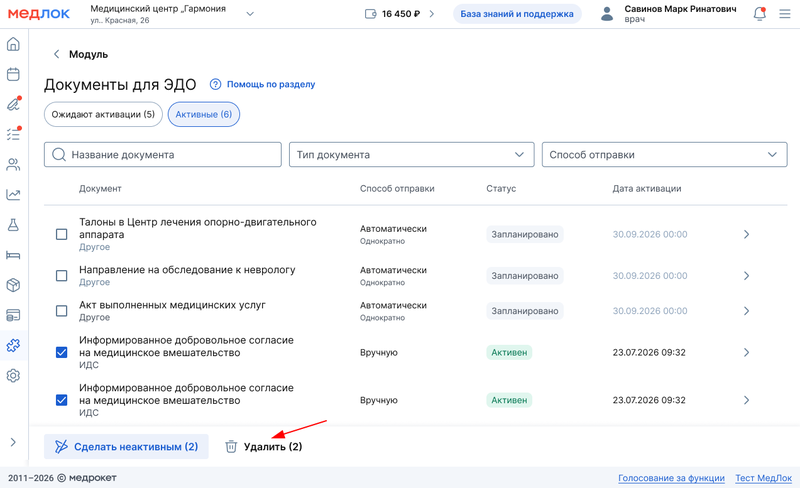800x488 pixels.
Task: Click the Дата активации column header
Action: pos(647,188)
